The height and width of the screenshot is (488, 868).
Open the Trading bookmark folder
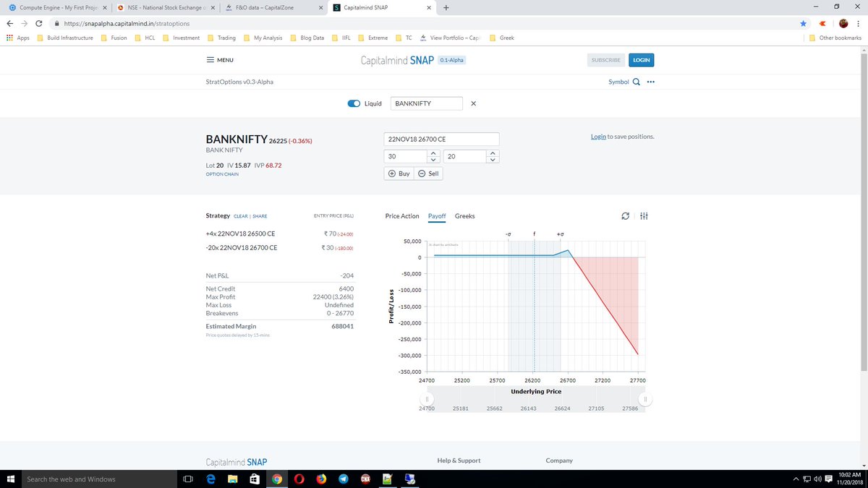[221, 38]
